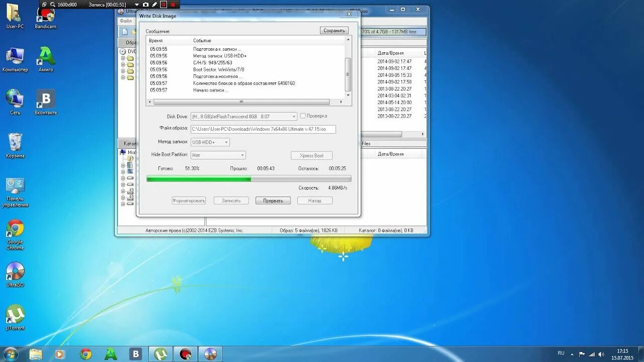Open the User-PC desktop folder
This screenshot has width=644, height=362.
tap(15, 17)
